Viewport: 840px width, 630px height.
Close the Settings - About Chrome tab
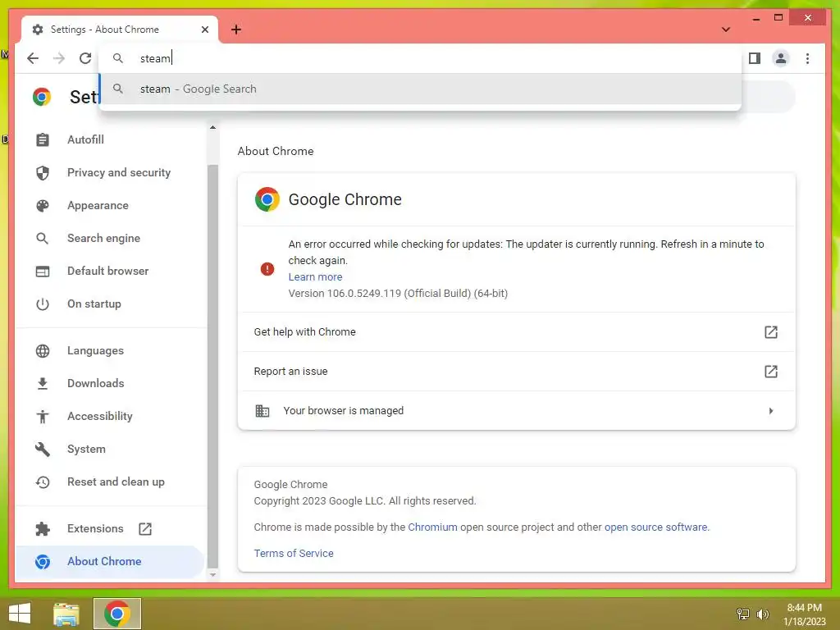(x=204, y=30)
